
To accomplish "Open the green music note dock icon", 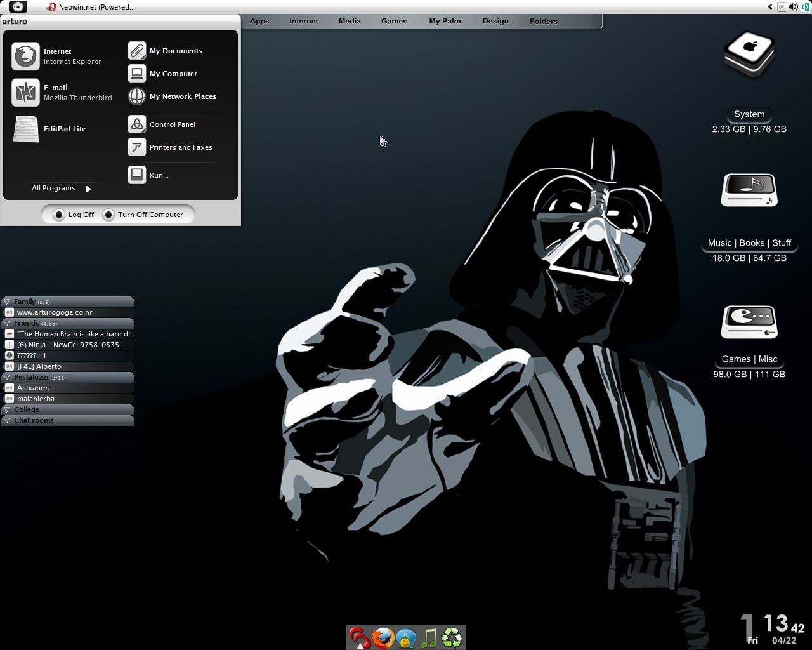I will tap(429, 638).
